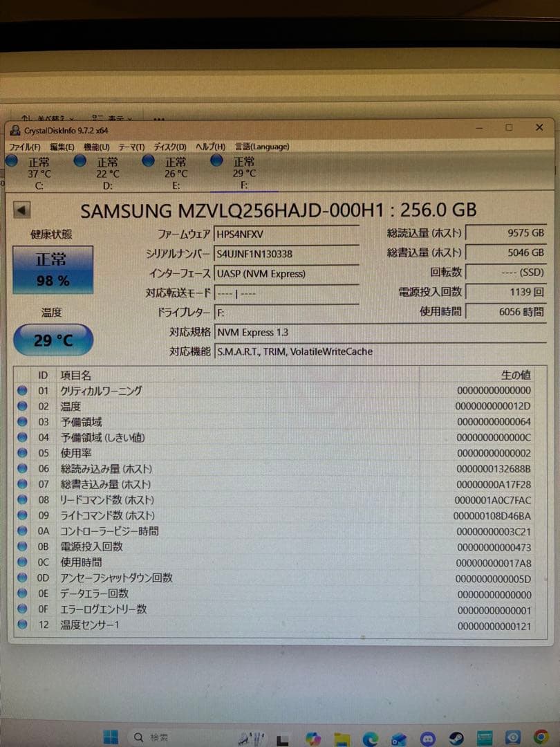Open the ディスク(D) menu
Viewport: 560px width, 747px height.
click(169, 147)
